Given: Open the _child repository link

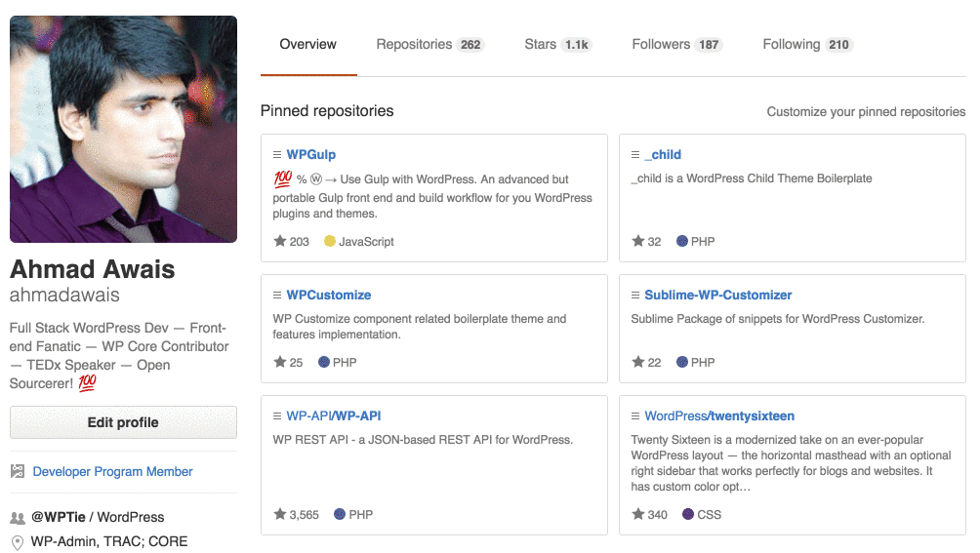Looking at the screenshot, I should pos(663,155).
